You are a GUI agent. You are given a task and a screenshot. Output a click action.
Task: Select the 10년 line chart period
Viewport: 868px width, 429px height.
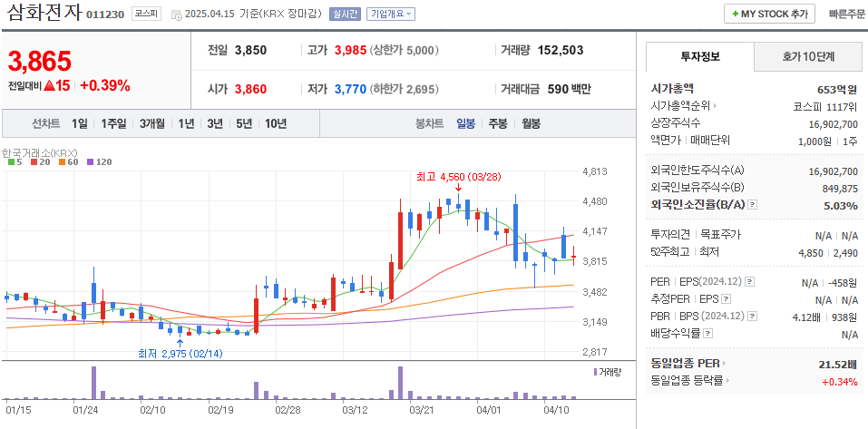pos(276,123)
